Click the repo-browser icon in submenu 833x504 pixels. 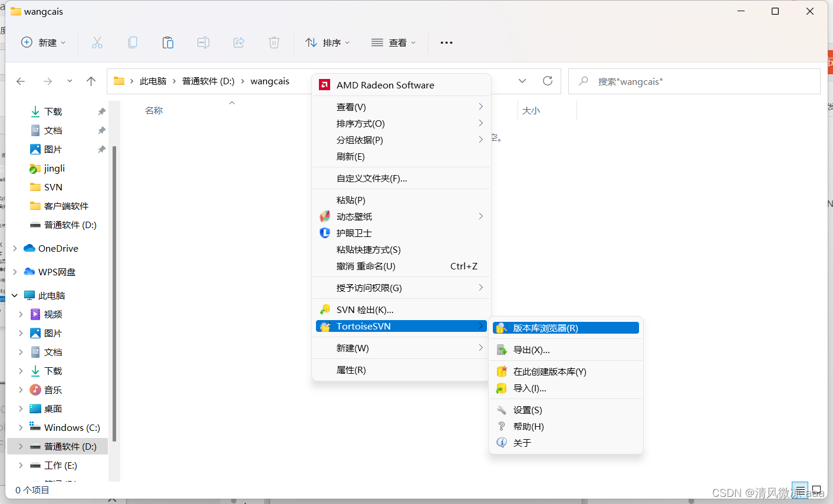click(501, 328)
